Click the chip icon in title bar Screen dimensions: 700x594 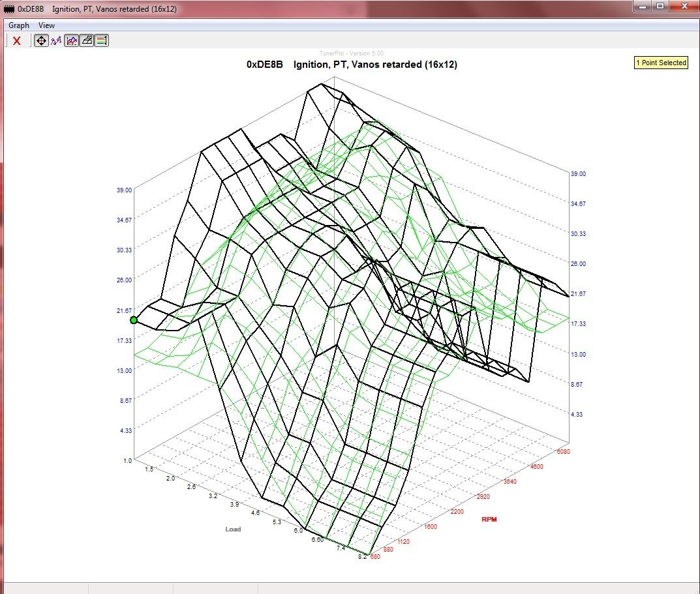point(9,9)
